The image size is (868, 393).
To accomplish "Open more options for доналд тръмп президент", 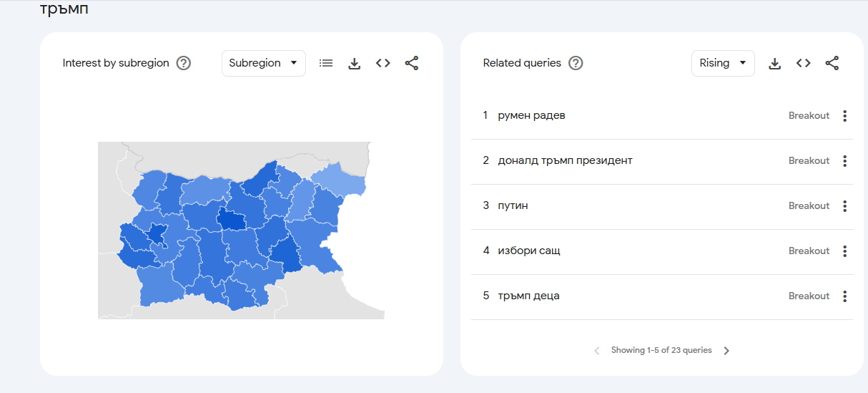I will pyautogui.click(x=844, y=161).
